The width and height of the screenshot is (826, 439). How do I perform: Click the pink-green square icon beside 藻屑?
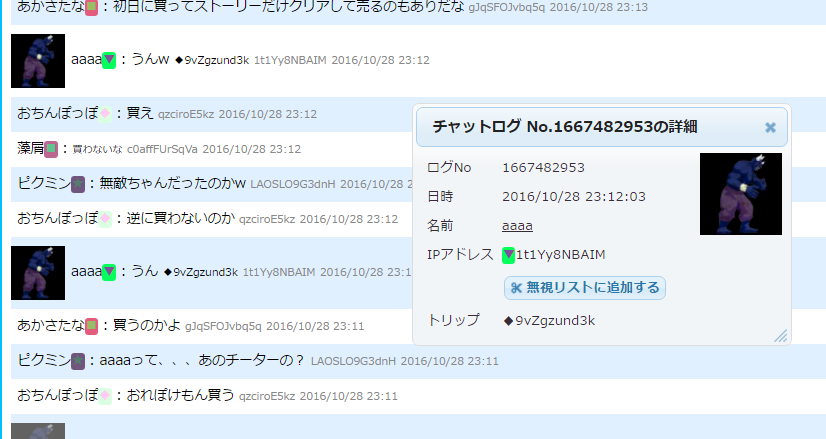pos(51,149)
